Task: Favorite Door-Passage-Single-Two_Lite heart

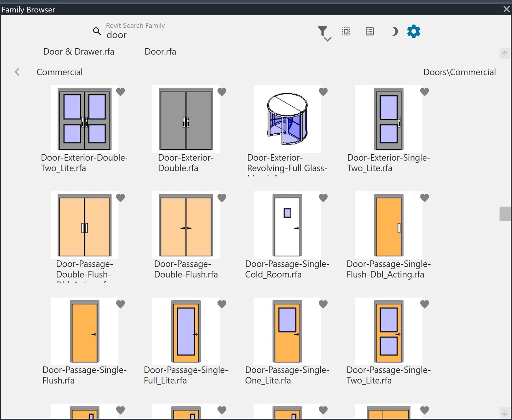Action: tap(425, 304)
